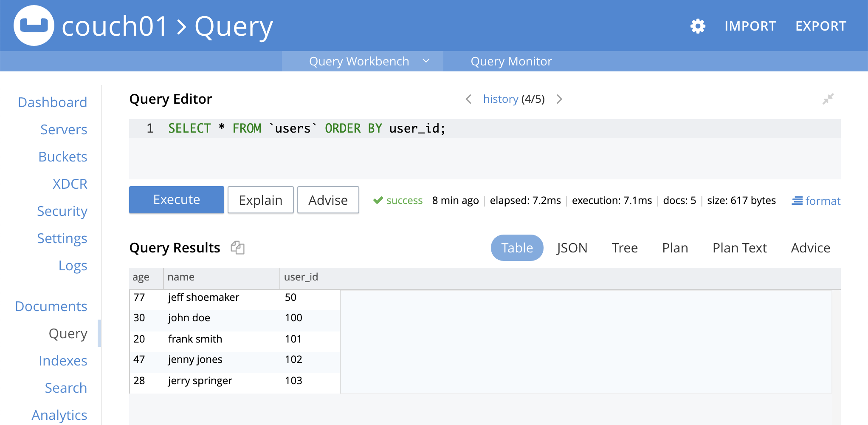Select the jerry springer name cell
Screen dimensions: 868x425
(200, 381)
